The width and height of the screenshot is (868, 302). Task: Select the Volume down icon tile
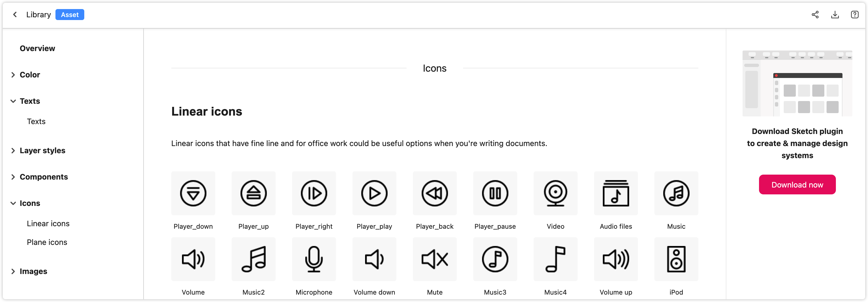[x=374, y=259]
